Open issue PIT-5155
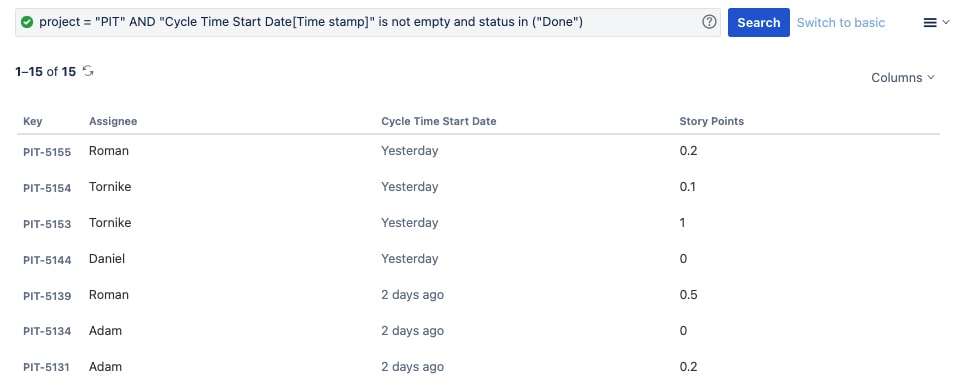962x392 pixels. click(x=47, y=152)
